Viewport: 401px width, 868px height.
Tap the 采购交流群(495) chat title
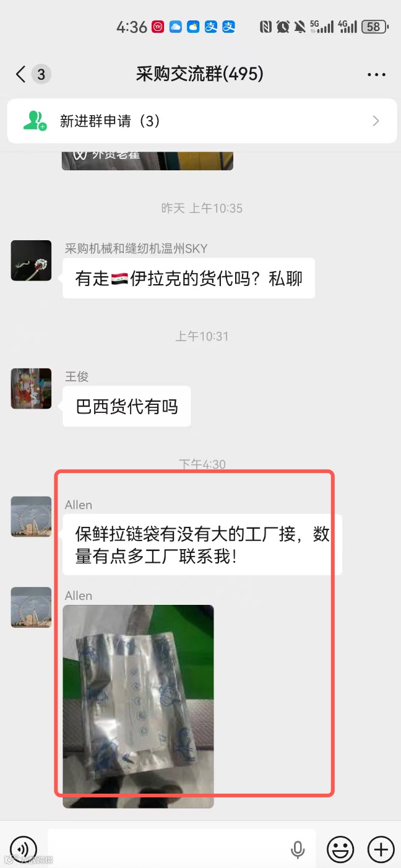click(200, 74)
